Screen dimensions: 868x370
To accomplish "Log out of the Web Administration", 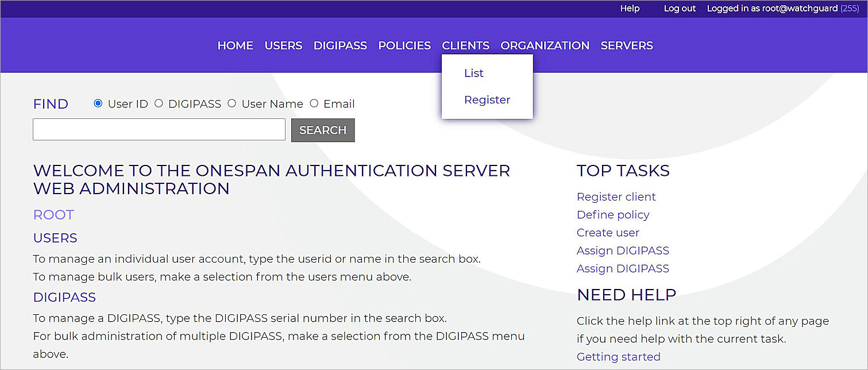I will click(678, 9).
